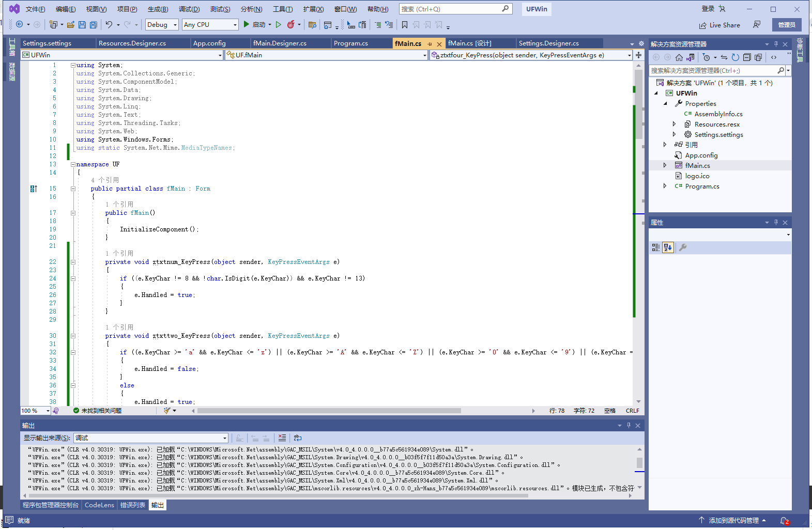Pin the fMain.cs tab

click(430, 44)
